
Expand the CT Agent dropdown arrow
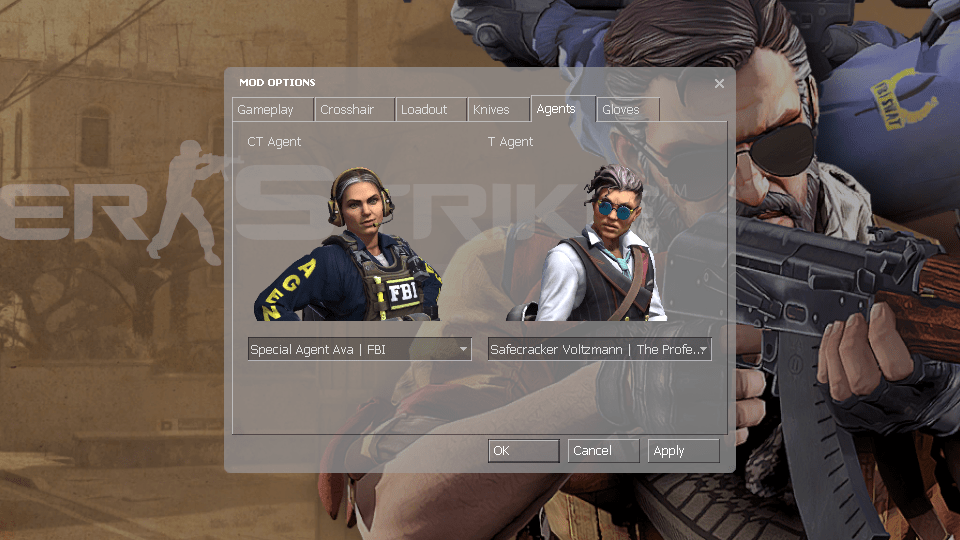tap(463, 350)
